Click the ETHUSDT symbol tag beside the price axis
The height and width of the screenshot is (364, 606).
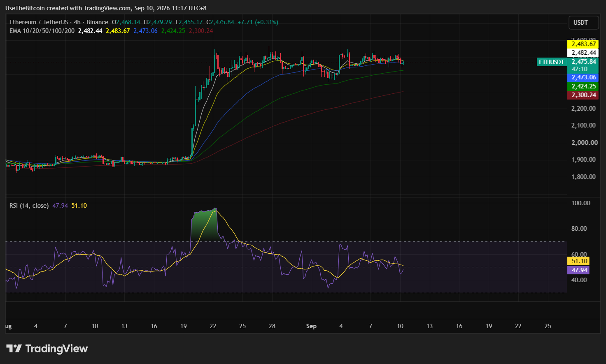pos(552,62)
